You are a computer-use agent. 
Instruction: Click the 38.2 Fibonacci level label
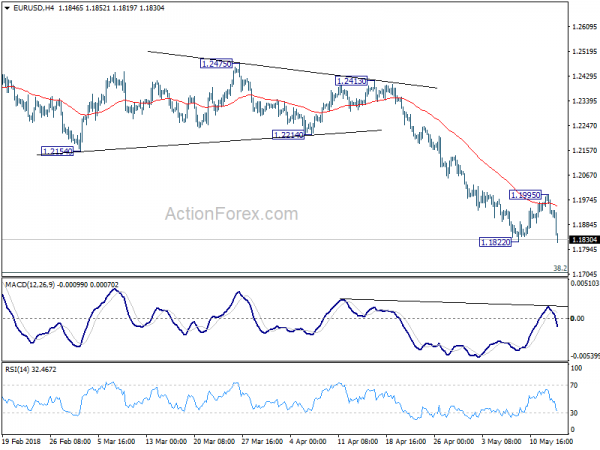[560, 268]
